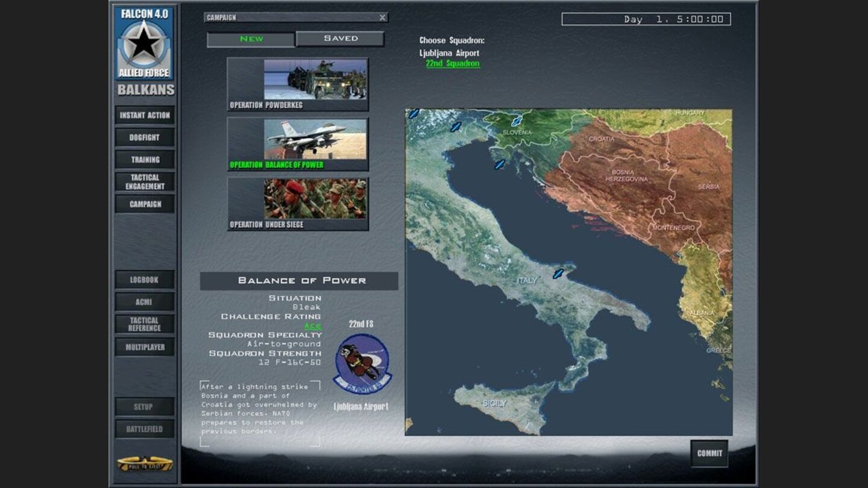Viewport: 868px width, 488px height.
Task: Click the CROATIA label on the map
Action: click(602, 139)
